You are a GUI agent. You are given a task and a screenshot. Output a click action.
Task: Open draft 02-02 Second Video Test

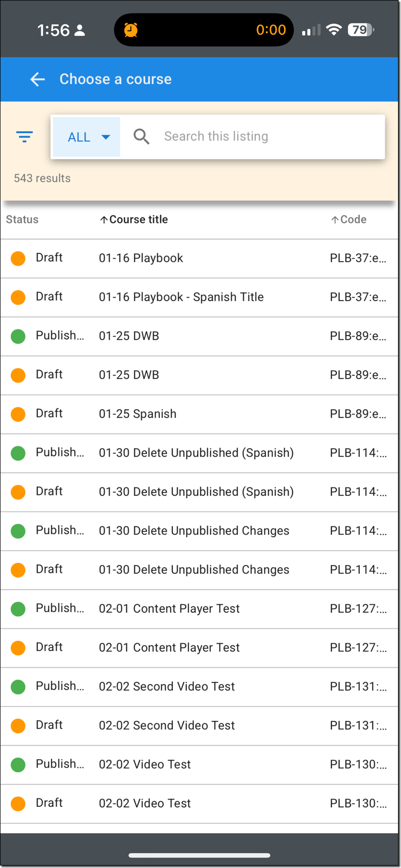[x=167, y=725]
